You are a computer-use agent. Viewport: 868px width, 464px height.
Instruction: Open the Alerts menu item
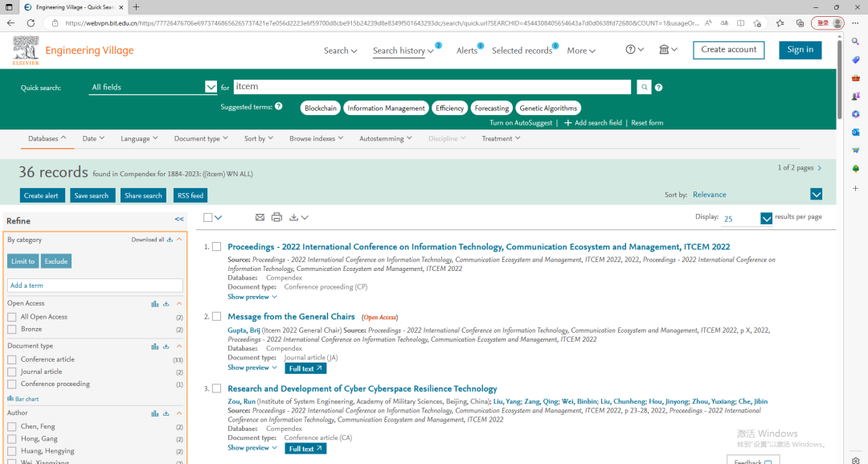(467, 51)
